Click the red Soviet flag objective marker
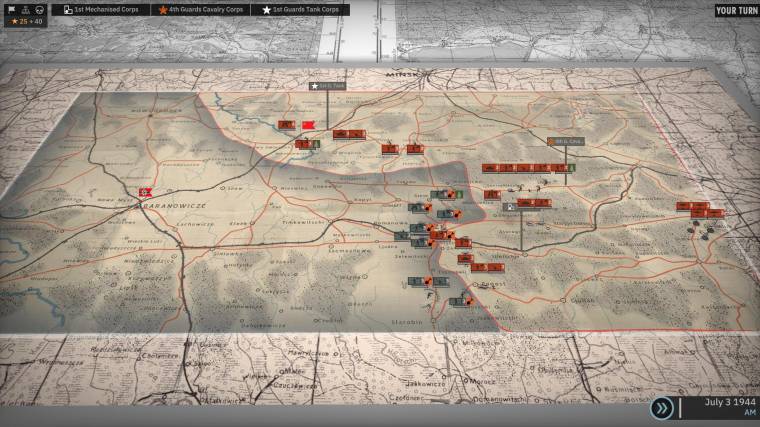760x427 pixels. [308, 126]
